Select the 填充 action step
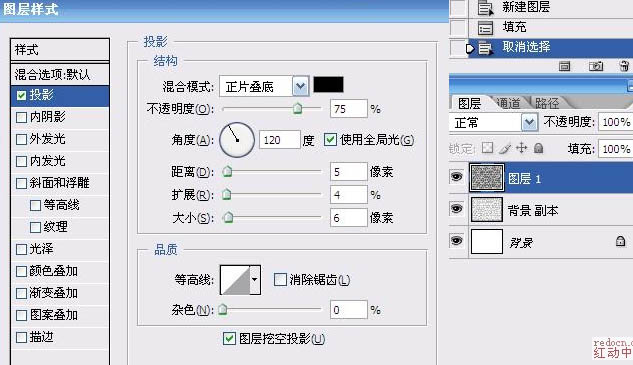Viewport: 633px width, 365px height. click(551, 27)
